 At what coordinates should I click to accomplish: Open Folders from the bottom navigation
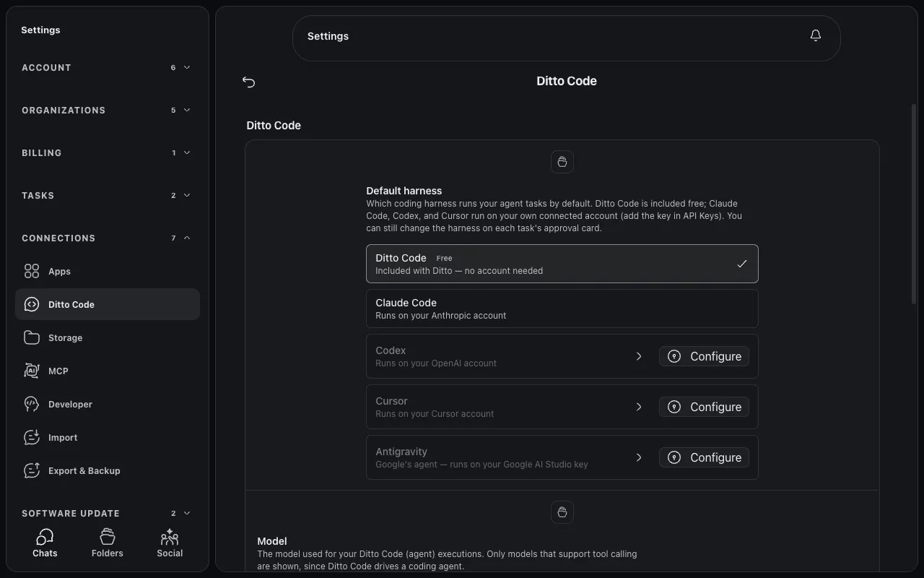(108, 543)
